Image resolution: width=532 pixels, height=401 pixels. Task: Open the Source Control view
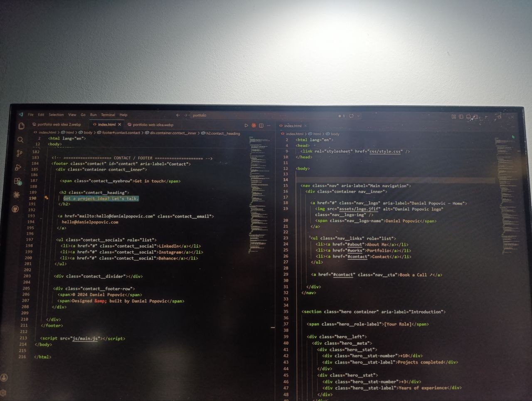point(19,153)
